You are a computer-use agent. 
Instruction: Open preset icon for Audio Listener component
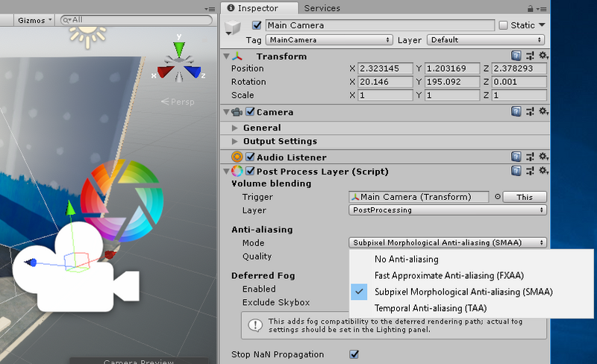(x=530, y=157)
